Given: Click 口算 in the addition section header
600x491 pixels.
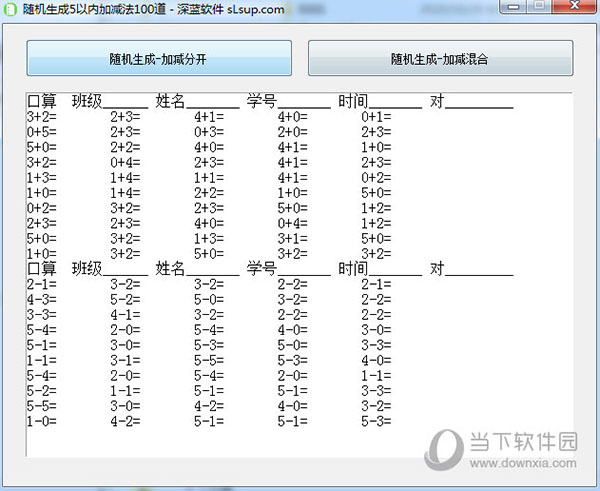Looking at the screenshot, I should [42, 101].
